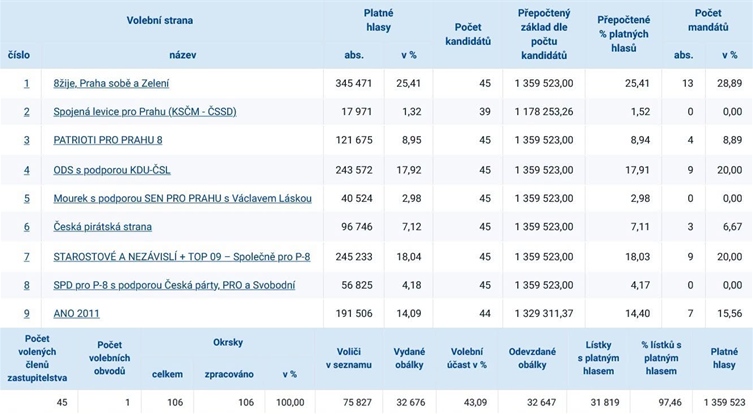This screenshot has height=414, width=753.
Task: Click party number 2 link
Action: click(x=26, y=112)
